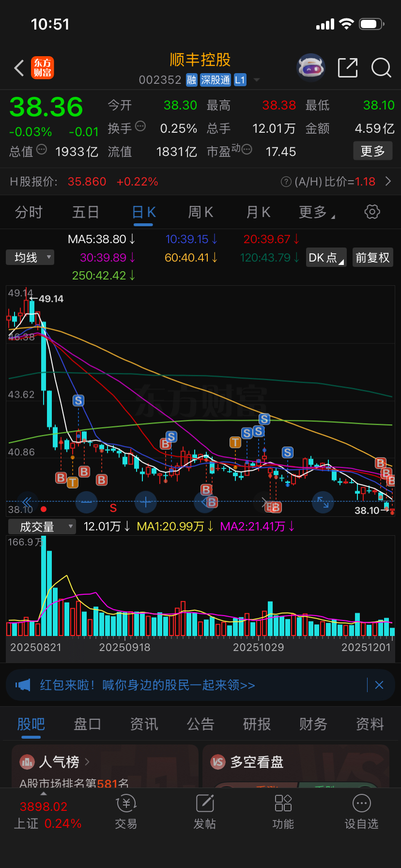
Task: Open the DK点 dropdown
Action: (327, 257)
